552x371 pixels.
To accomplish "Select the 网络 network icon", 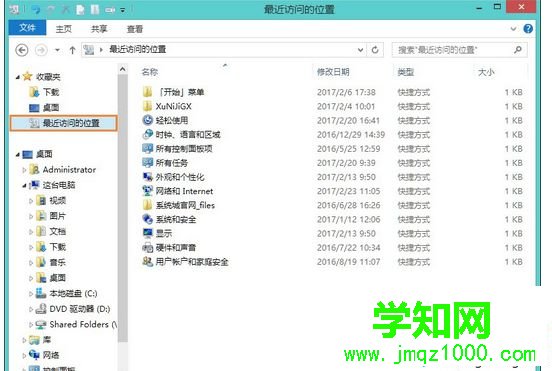I will pyautogui.click(x=34, y=355).
